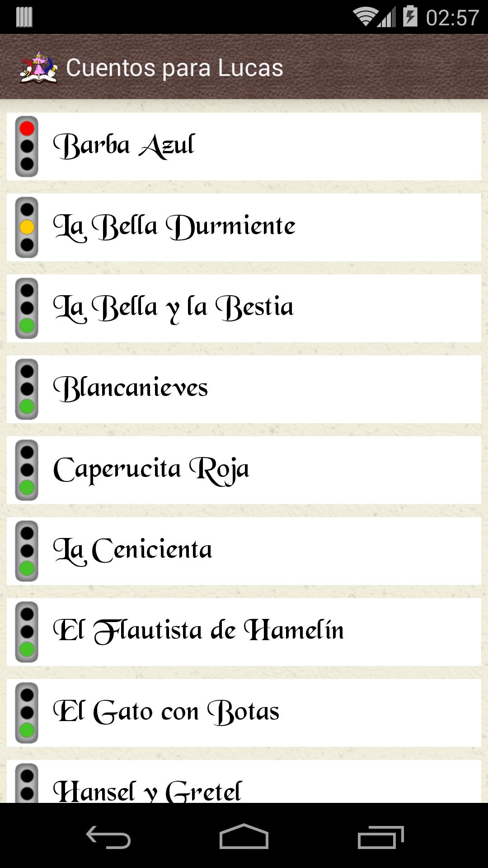Tap the Cuentos para Lucas title
The width and height of the screenshot is (488, 868).
coord(174,68)
